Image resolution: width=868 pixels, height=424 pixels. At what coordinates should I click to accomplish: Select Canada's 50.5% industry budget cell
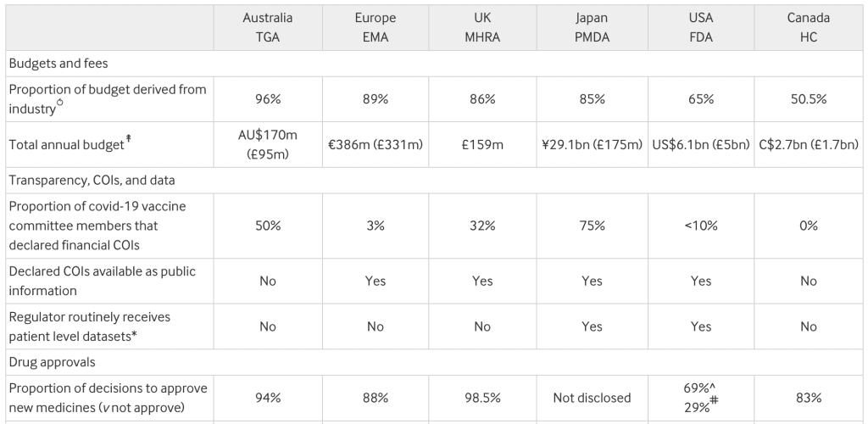[808, 99]
